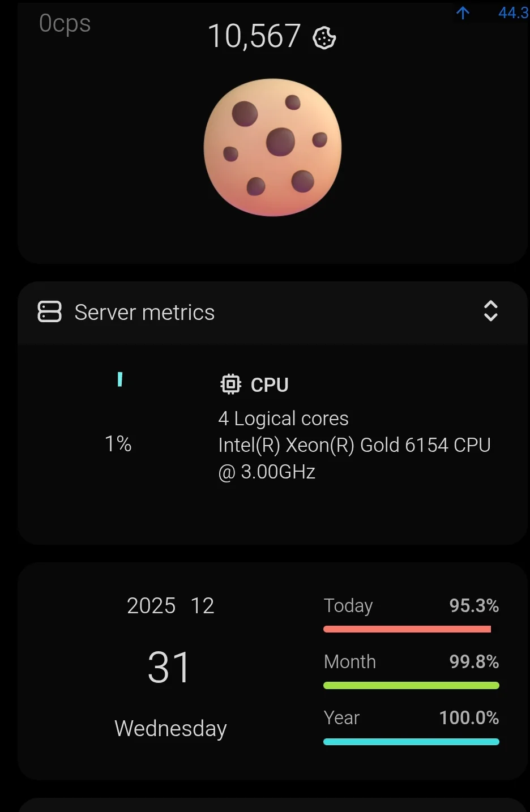
Task: Click the cyan Year progress bar
Action: pyautogui.click(x=411, y=741)
